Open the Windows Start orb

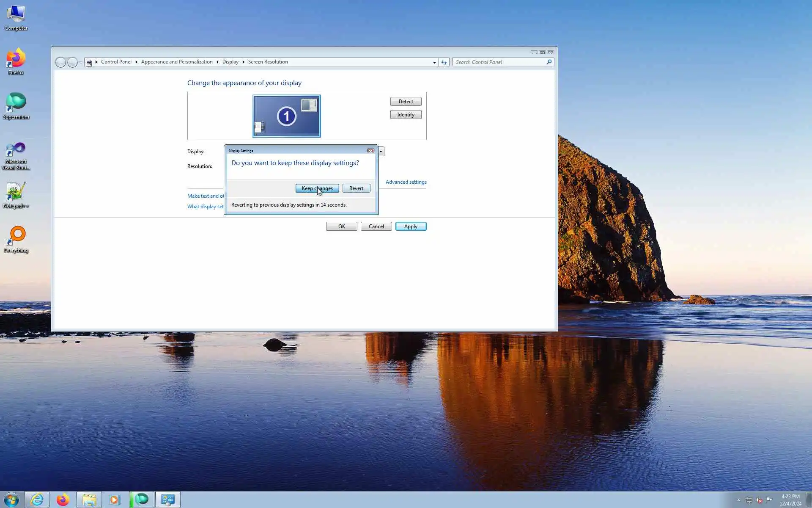[x=11, y=500]
